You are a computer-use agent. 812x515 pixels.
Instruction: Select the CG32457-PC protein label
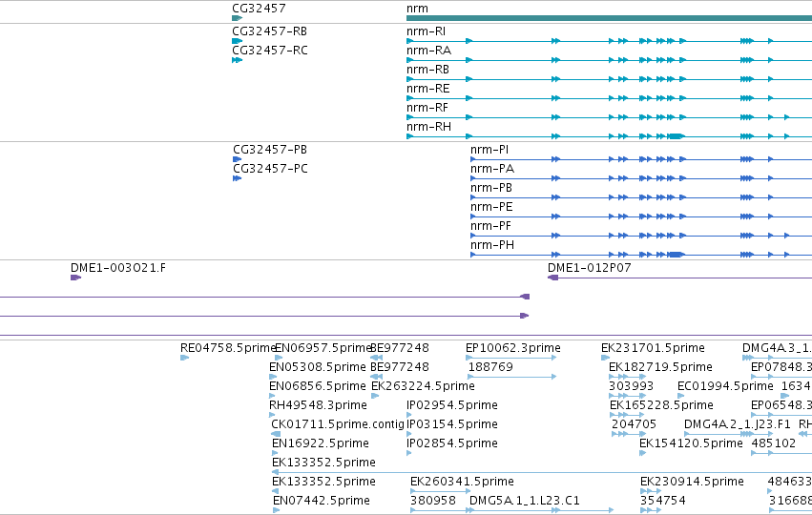click(270, 169)
